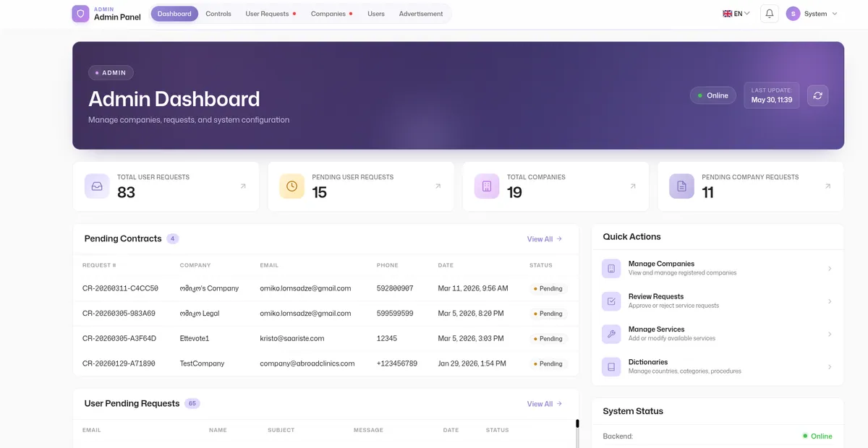Click the page vertical scrollbar thumb
The width and height of the screenshot is (868, 448).
[x=577, y=424]
